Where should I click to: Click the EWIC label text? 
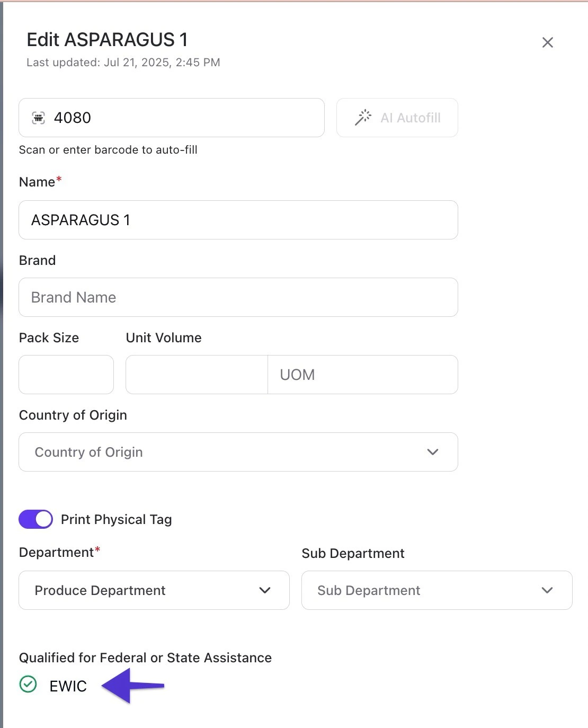[x=68, y=686]
